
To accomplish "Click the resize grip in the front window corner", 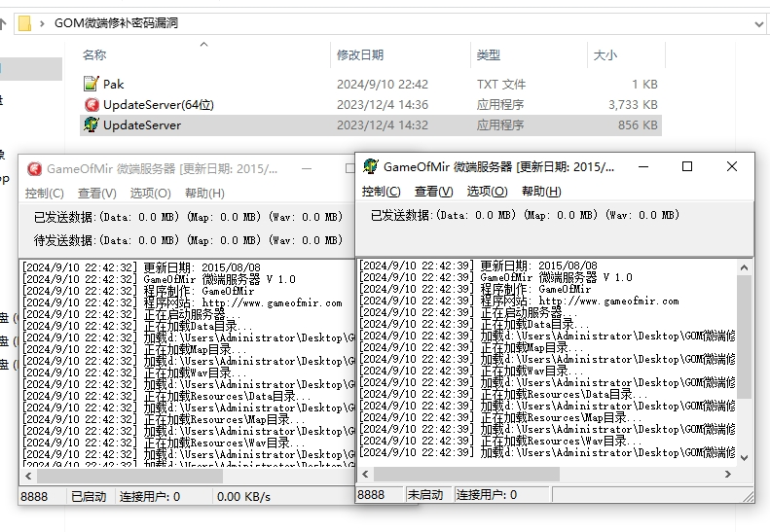I will (749, 497).
